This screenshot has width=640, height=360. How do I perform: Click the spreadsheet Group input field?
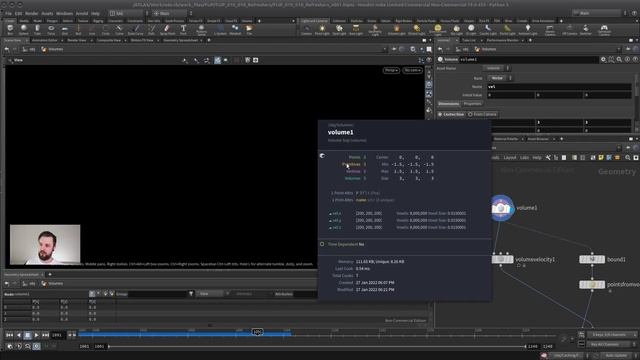pyautogui.click(x=157, y=294)
